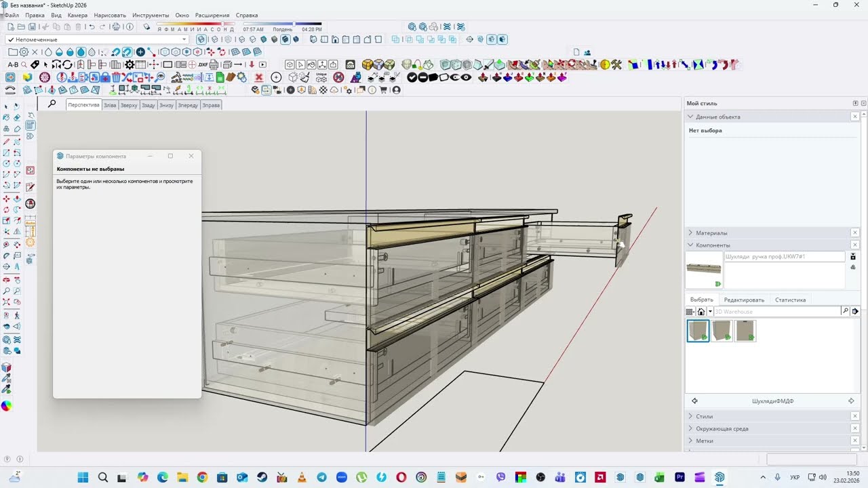
Task: Toggle the highlighted water drop icon
Action: click(81, 52)
